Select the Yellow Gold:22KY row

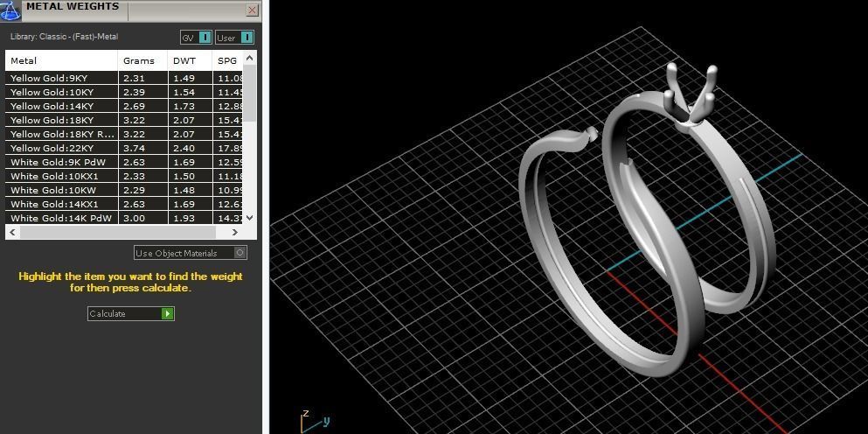click(x=124, y=148)
